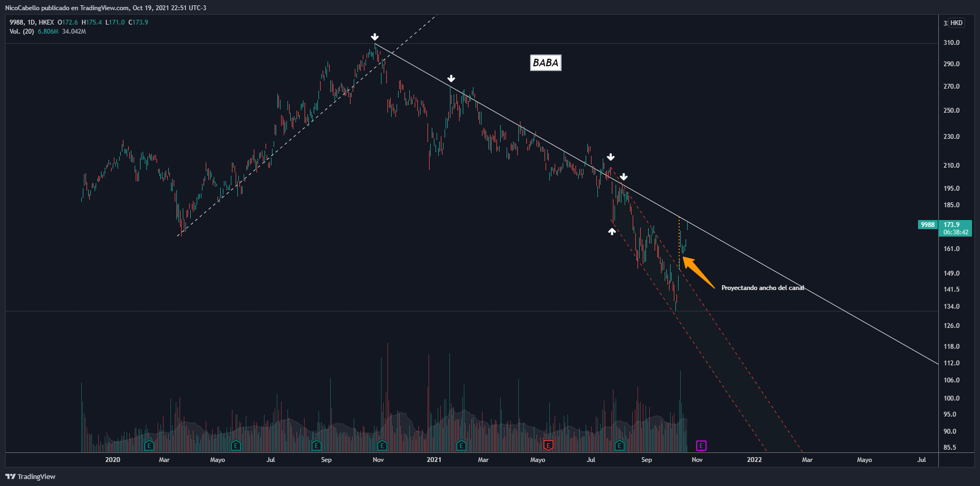
Task: Click the close value C173.9 in legend
Action: coord(138,22)
